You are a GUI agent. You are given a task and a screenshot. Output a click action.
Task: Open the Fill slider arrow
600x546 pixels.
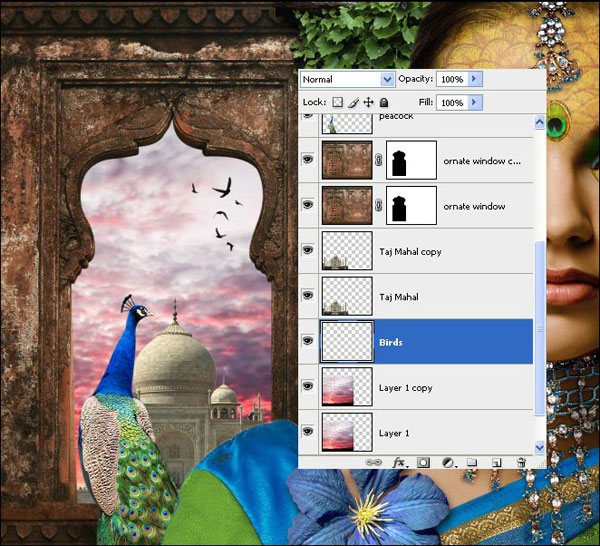(x=475, y=102)
